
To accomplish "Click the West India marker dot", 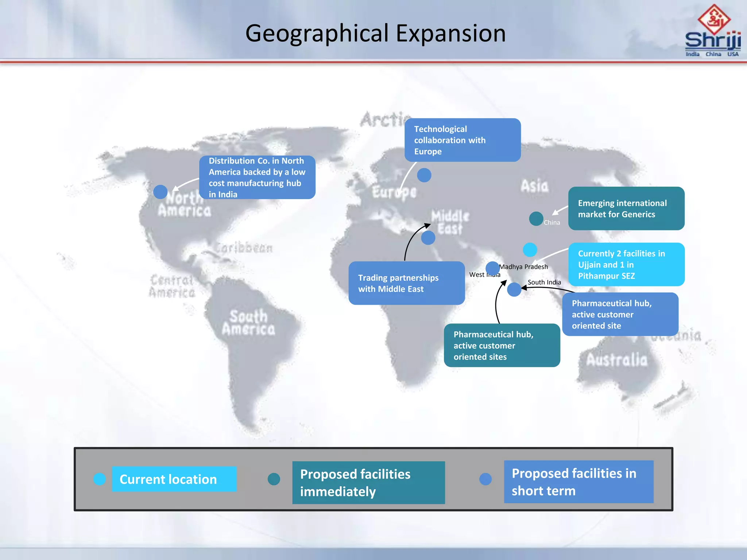I will [x=492, y=268].
